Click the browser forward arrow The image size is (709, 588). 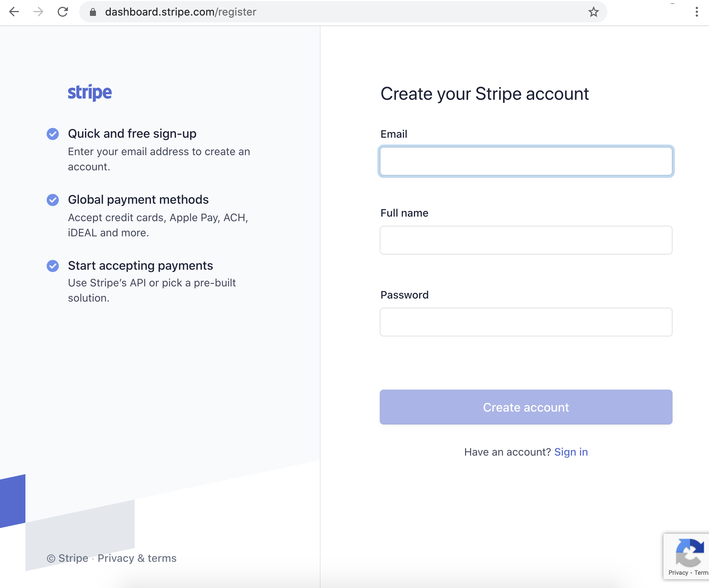pyautogui.click(x=38, y=12)
